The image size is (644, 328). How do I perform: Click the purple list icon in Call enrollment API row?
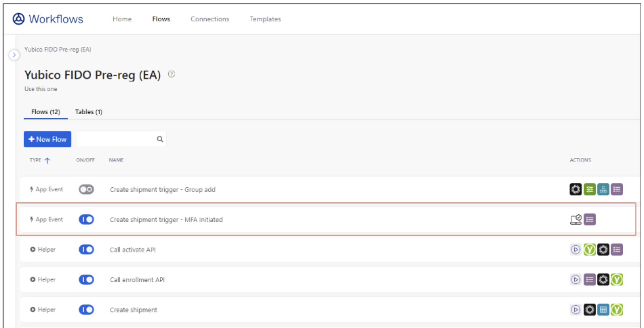[589, 280]
